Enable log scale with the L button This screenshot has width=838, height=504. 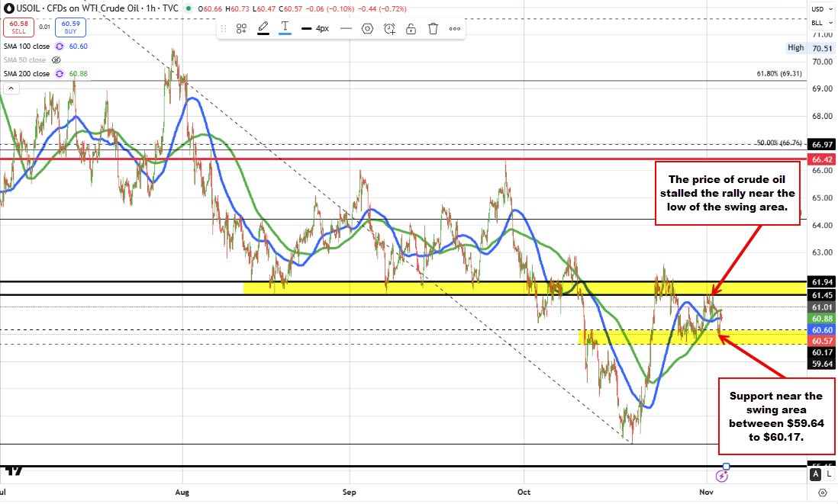tap(829, 474)
